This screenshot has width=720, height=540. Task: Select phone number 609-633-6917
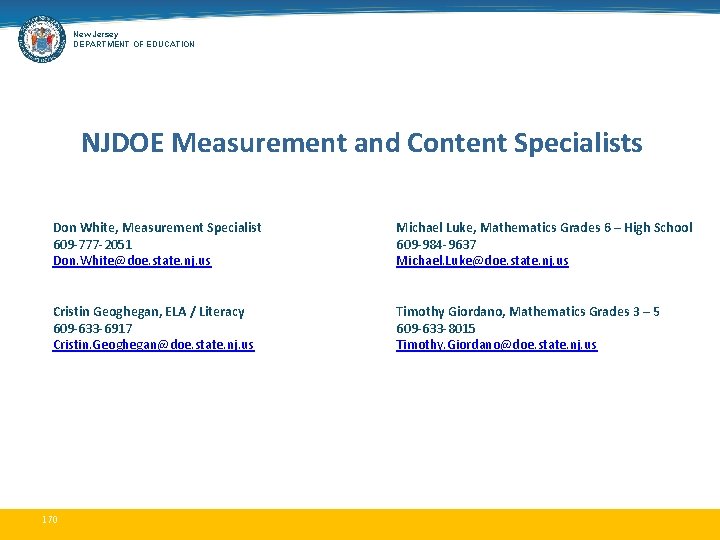tap(92, 328)
